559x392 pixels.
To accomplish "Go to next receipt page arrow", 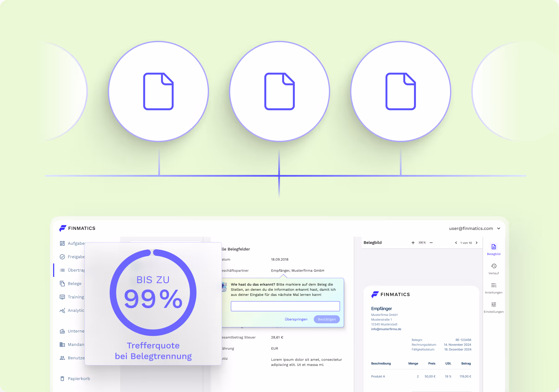I will (x=477, y=243).
